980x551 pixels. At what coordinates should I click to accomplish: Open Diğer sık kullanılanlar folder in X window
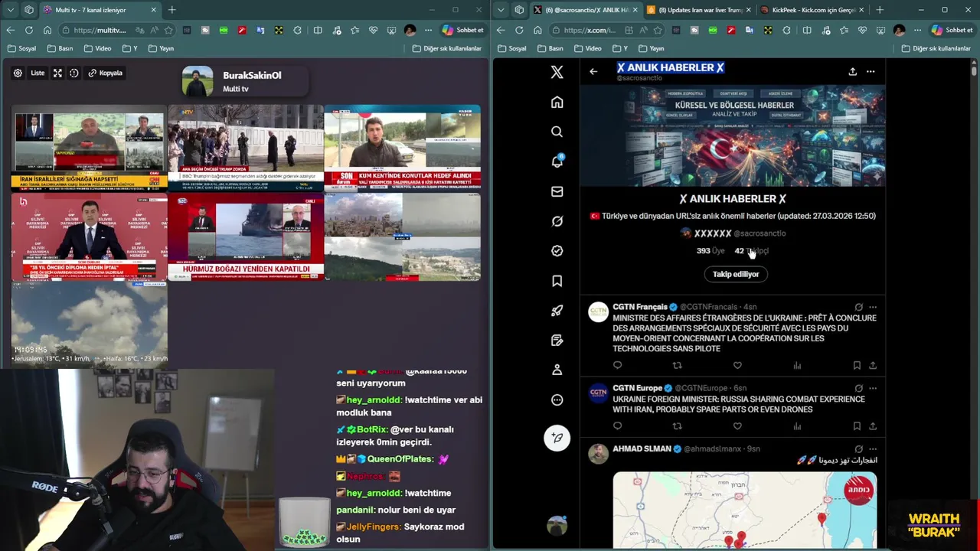click(936, 48)
